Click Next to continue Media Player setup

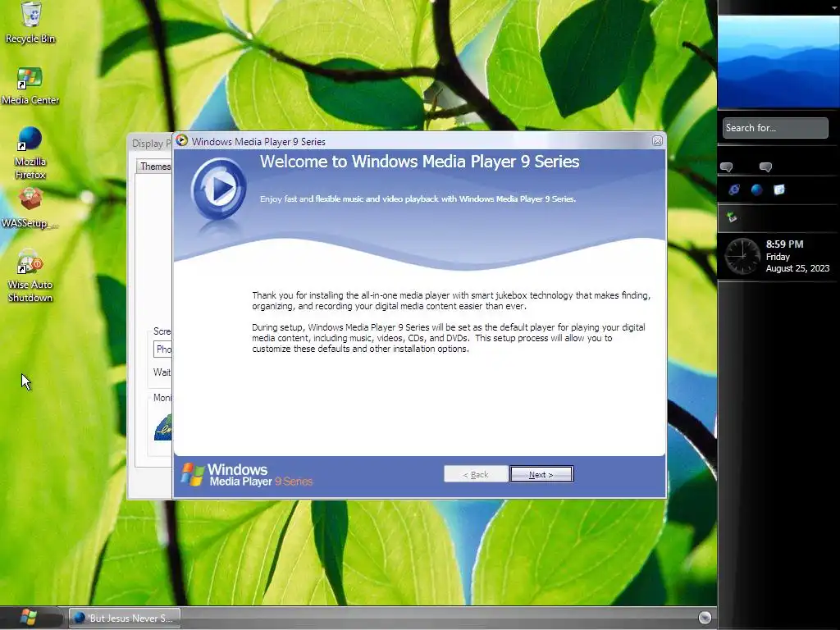click(541, 474)
